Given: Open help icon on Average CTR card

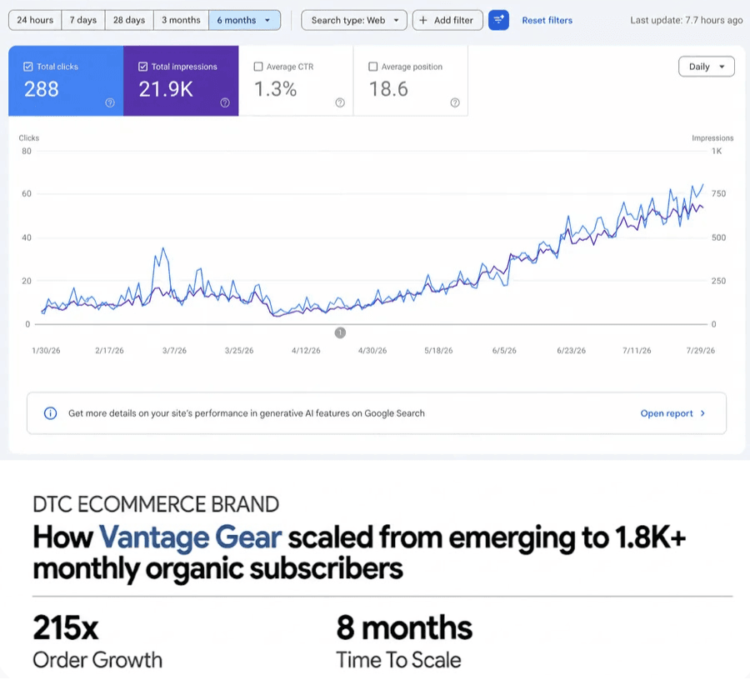Looking at the screenshot, I should pos(340,102).
